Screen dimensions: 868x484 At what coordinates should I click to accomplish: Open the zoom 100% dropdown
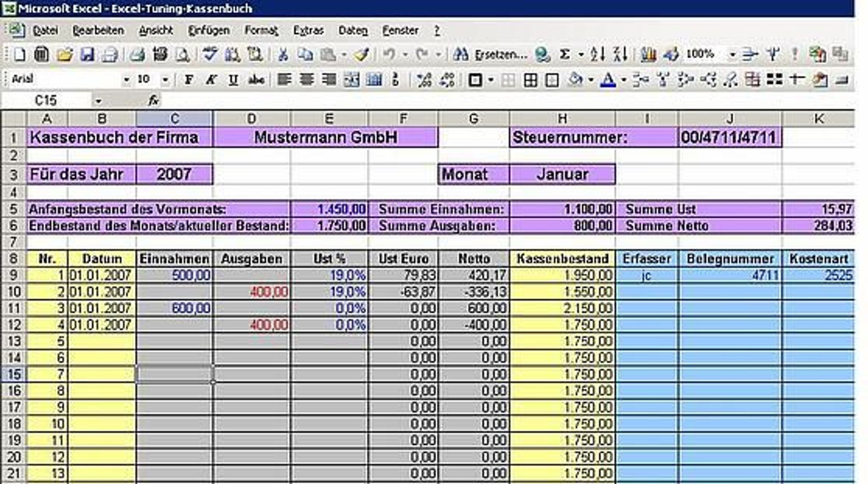pyautogui.click(x=733, y=54)
